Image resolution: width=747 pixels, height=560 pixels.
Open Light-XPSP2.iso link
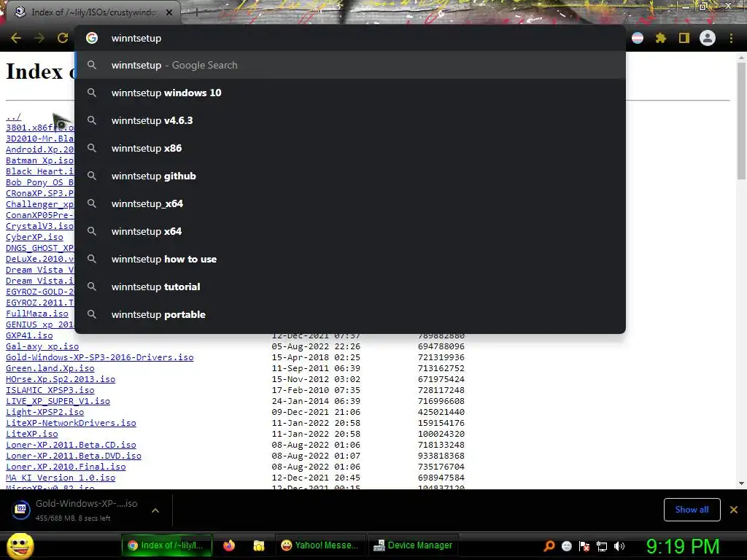pos(44,413)
